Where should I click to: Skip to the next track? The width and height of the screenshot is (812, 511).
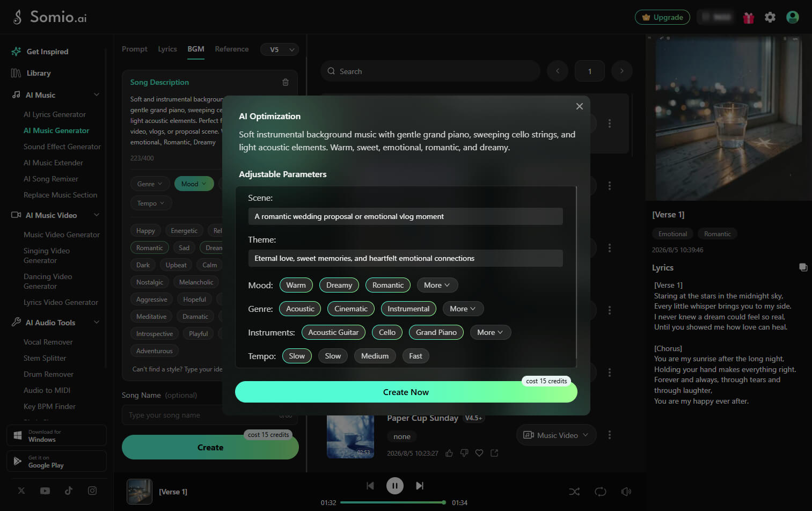[420, 486]
